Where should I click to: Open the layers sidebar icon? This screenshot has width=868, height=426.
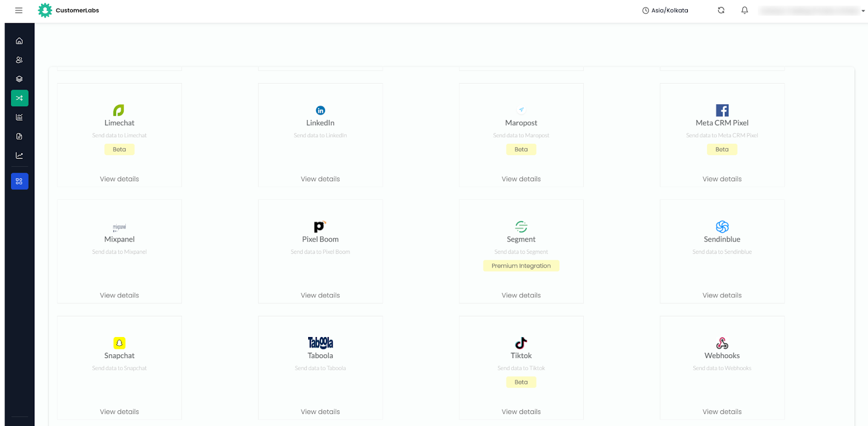[20, 79]
